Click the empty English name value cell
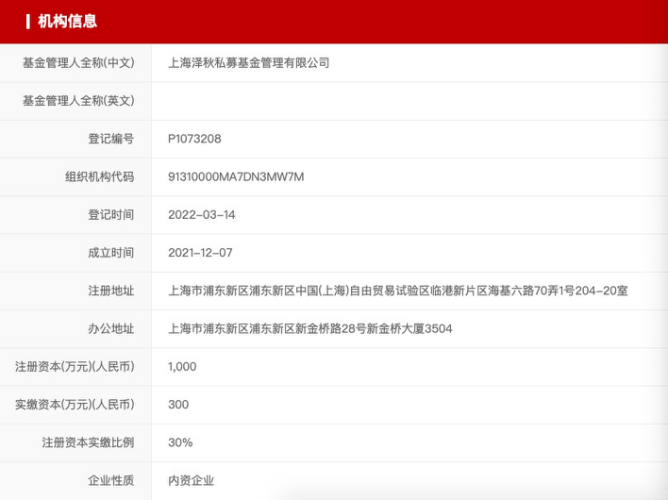Screen dimensions: 668x500 pos(409,101)
